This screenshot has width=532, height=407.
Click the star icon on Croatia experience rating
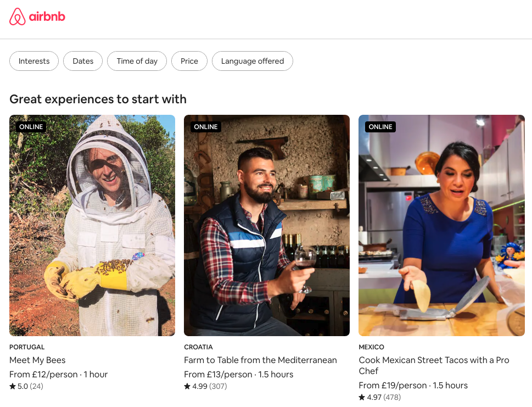coord(186,386)
